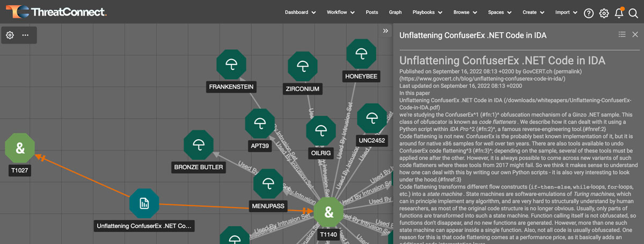Screen dimensions: 644x244
Task: Expand the Import dropdown
Action: (566, 12)
